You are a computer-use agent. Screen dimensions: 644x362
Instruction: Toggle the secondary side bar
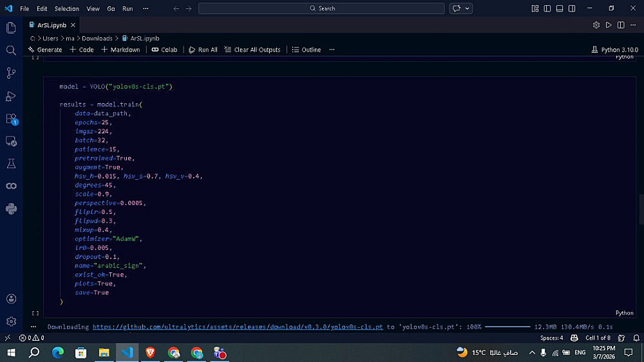(x=572, y=8)
